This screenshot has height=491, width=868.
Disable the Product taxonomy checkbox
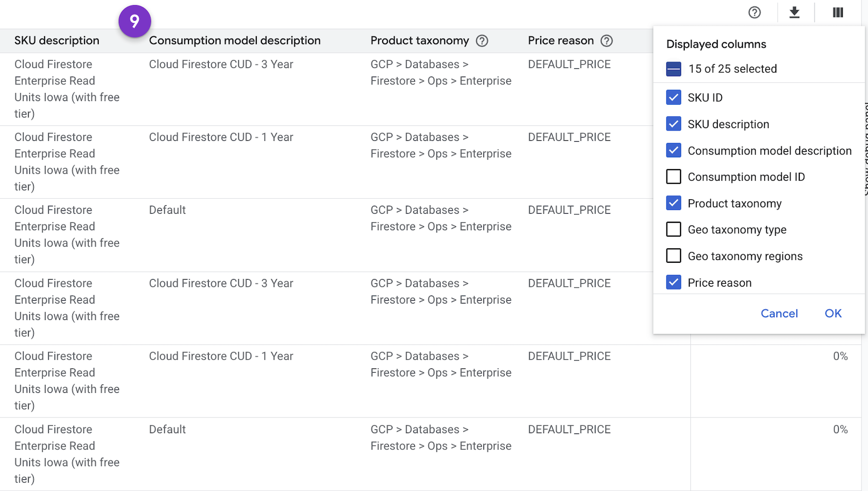coord(673,203)
